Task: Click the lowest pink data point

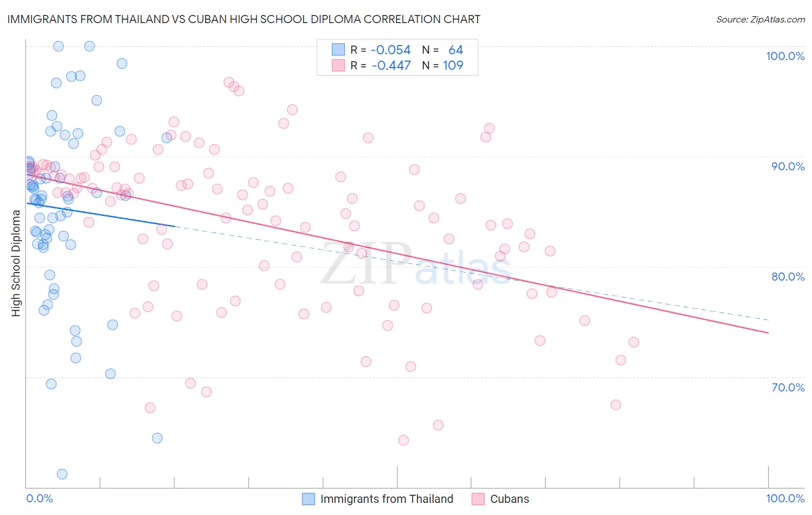Action: (x=404, y=440)
